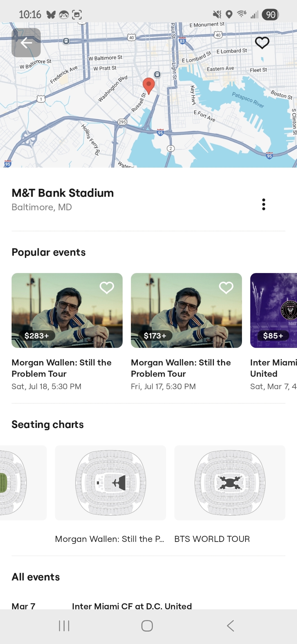This screenshot has width=297, height=644.
Task: Open the Inter Miami CF at D.C. United listing
Action: point(132,606)
